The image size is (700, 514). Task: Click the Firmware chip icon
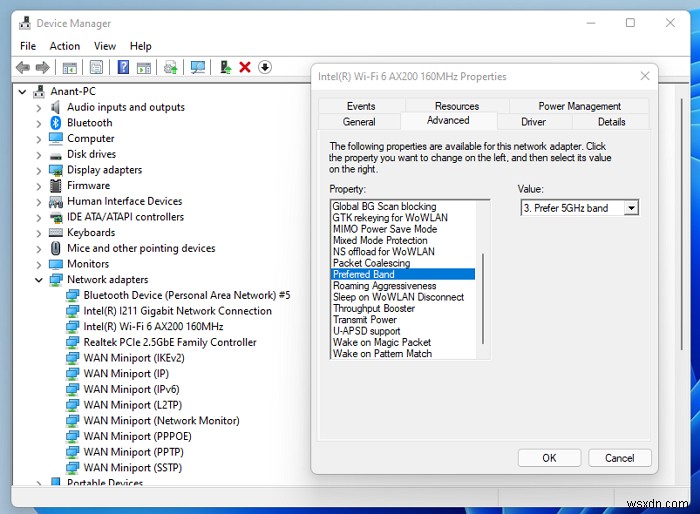tap(55, 185)
